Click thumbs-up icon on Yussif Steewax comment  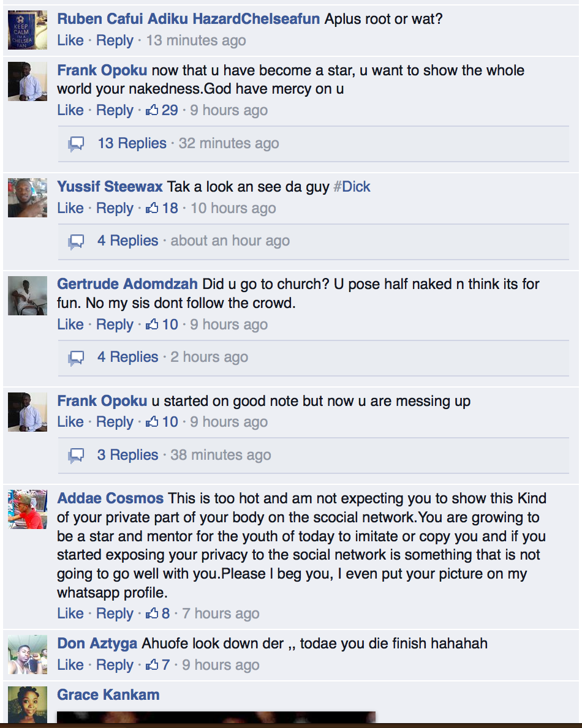coord(152,208)
